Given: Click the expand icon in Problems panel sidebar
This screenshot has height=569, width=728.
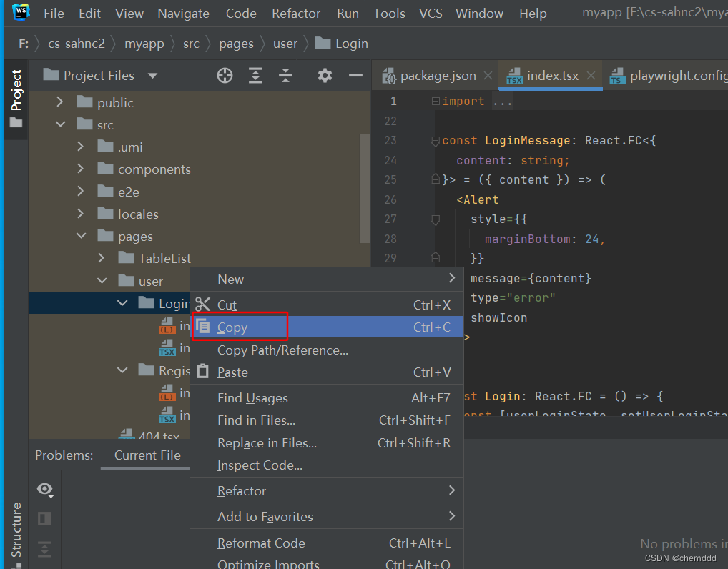Looking at the screenshot, I should tap(44, 549).
